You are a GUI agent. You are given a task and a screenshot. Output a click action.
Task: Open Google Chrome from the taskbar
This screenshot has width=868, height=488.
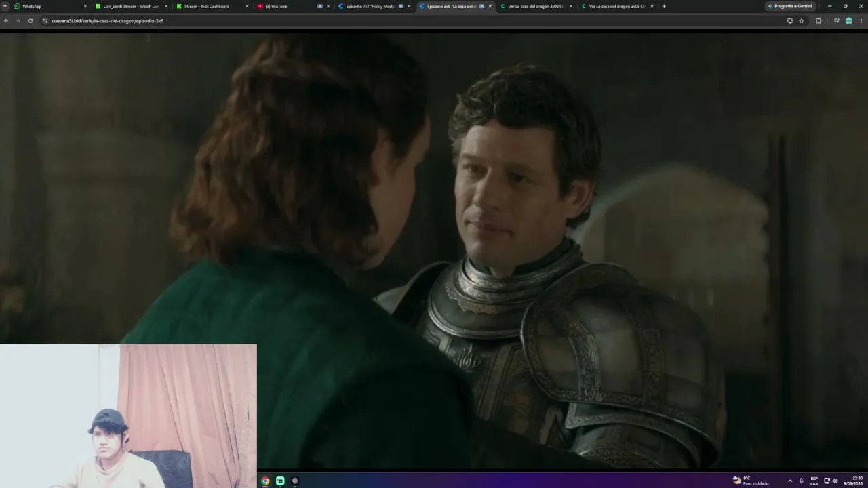(265, 481)
